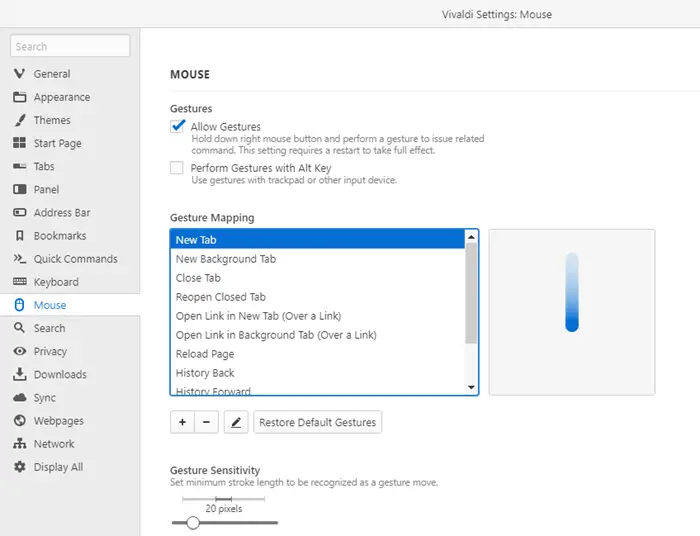700x536 pixels.
Task: Select History Back gesture
Action: point(317,373)
